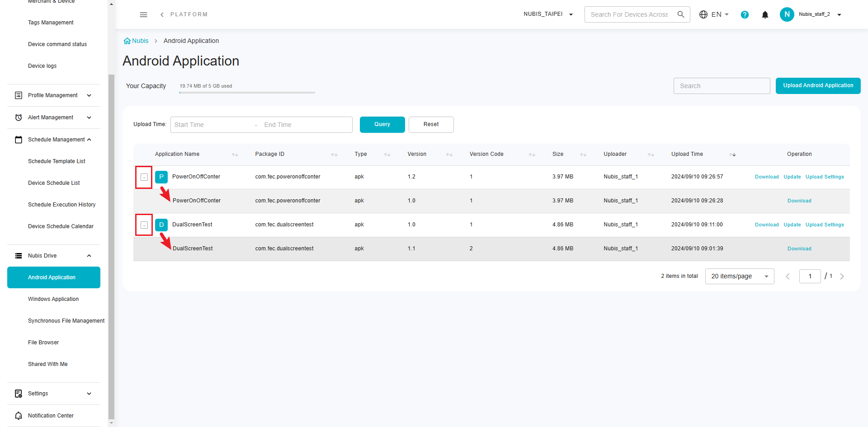The image size is (868, 427).
Task: Open Device Schedule List
Action: (x=54, y=183)
